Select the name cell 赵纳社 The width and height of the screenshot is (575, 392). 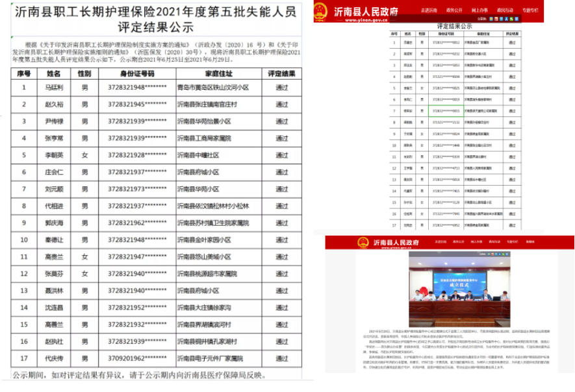pos(54,342)
